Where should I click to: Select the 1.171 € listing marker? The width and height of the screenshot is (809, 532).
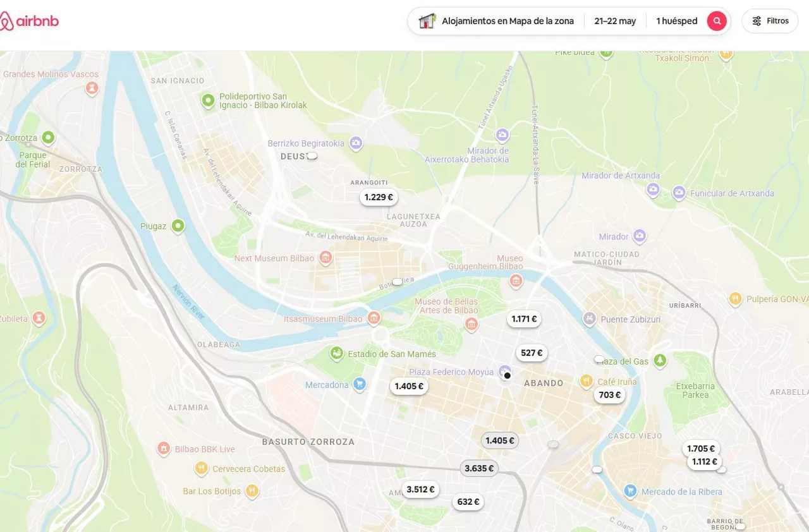pyautogui.click(x=524, y=319)
